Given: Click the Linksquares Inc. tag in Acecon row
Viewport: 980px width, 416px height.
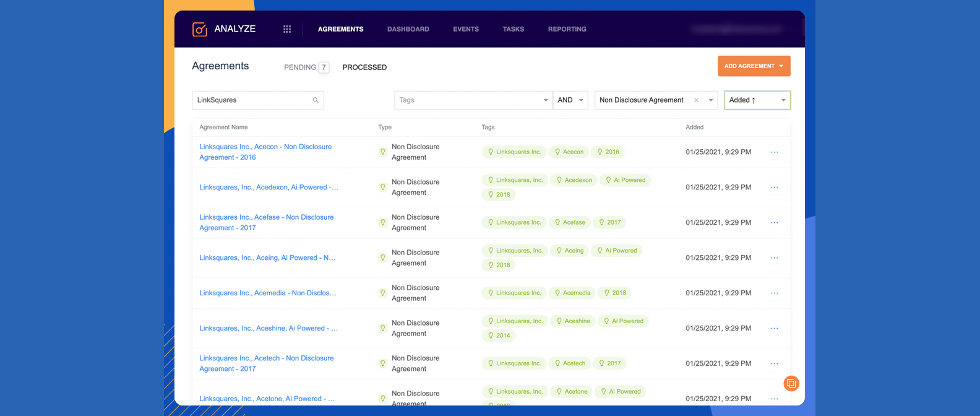Looking at the screenshot, I should click(x=514, y=152).
